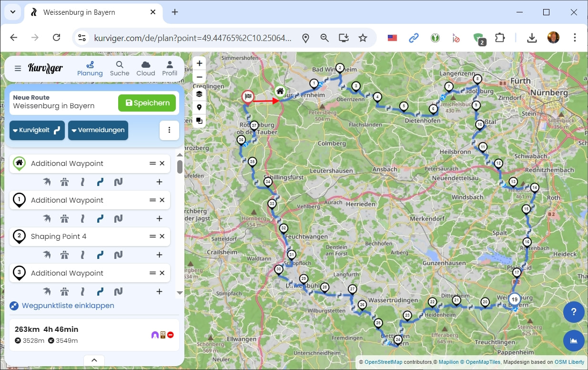This screenshot has height=370, width=588.
Task: Click the waypoint list scrollbar thumb
Action: click(x=180, y=167)
